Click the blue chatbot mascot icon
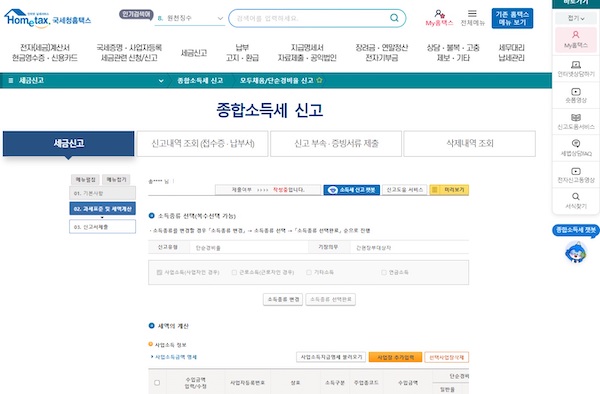The image size is (600, 394). pos(576,252)
